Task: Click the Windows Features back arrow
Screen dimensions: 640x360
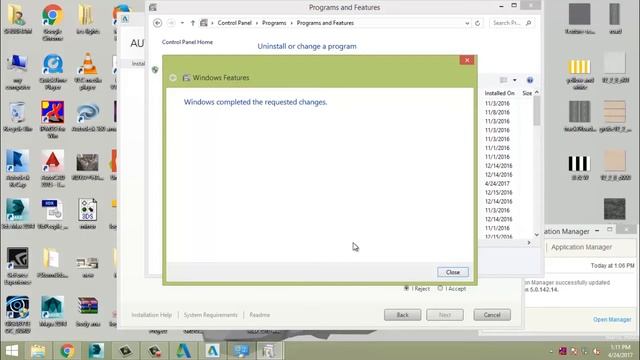Action: tap(173, 78)
